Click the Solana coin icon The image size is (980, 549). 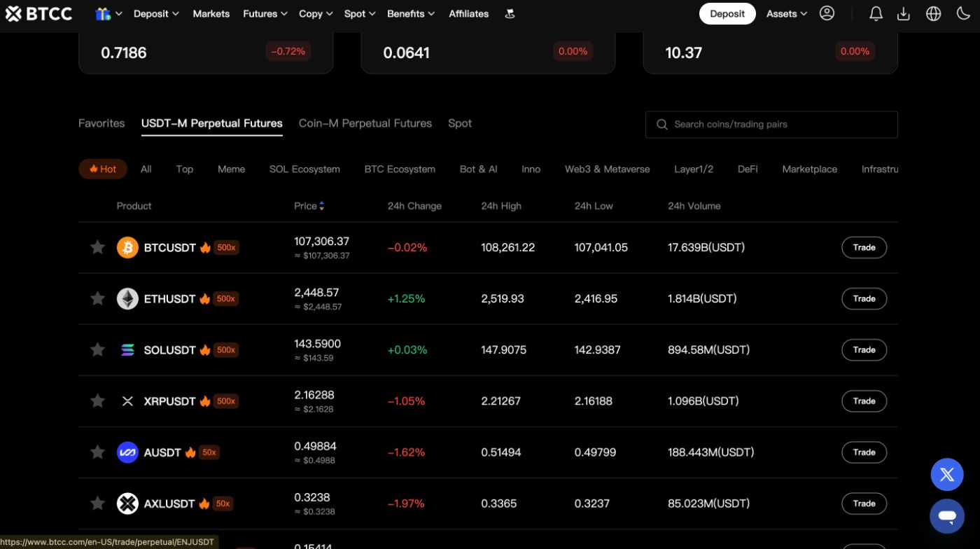127,349
